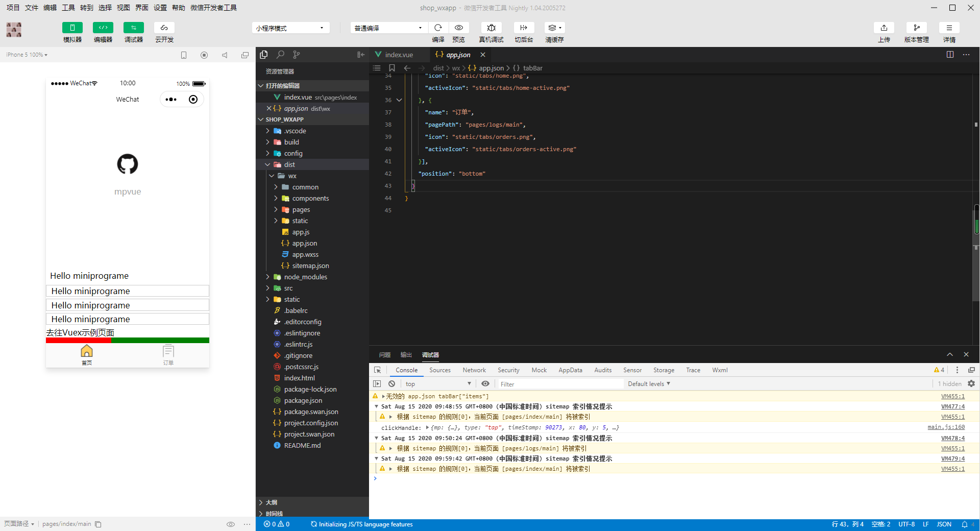Screen dimensions: 980x531
Task: Toggle console sidebar panel icon
Action: pos(377,383)
